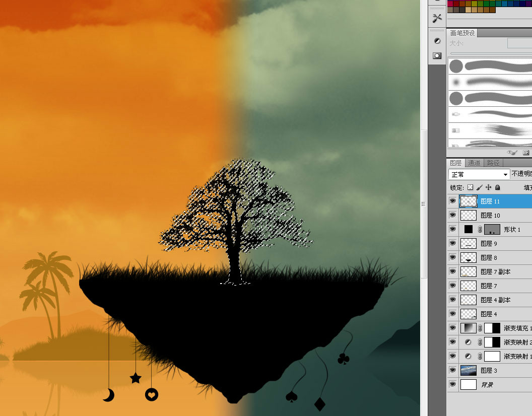The image size is (532, 416).
Task: Open the 正常 blend mode dropdown
Action: (479, 174)
